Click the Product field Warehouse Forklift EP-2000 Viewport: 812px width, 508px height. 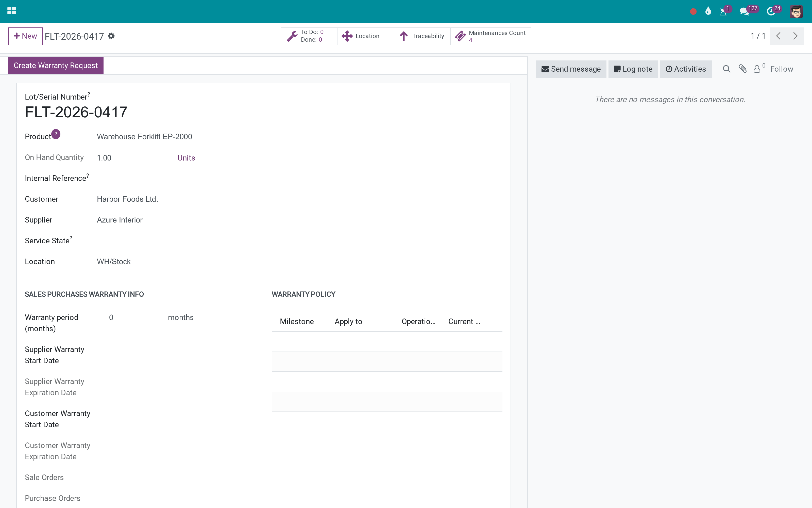(x=144, y=137)
